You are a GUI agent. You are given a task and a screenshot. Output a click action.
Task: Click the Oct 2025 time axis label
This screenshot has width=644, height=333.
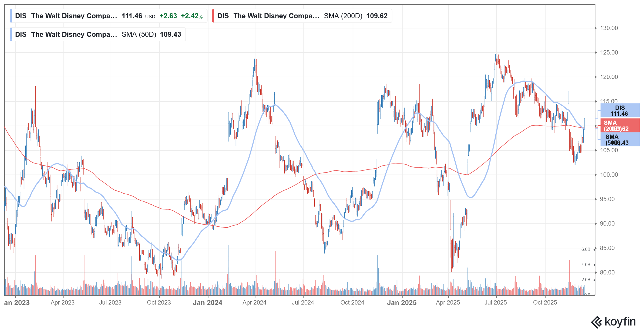(545, 303)
